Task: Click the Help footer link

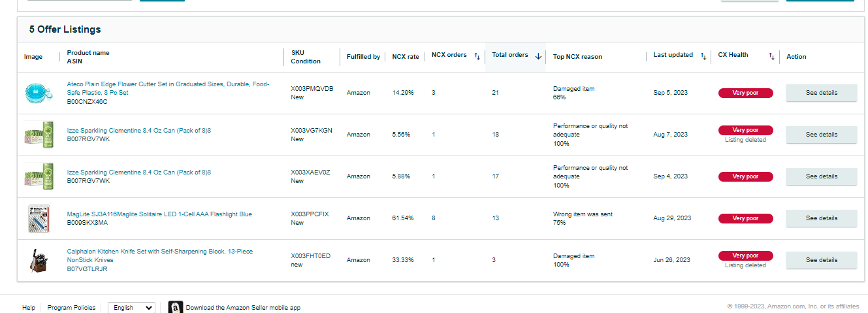Action: click(x=28, y=308)
